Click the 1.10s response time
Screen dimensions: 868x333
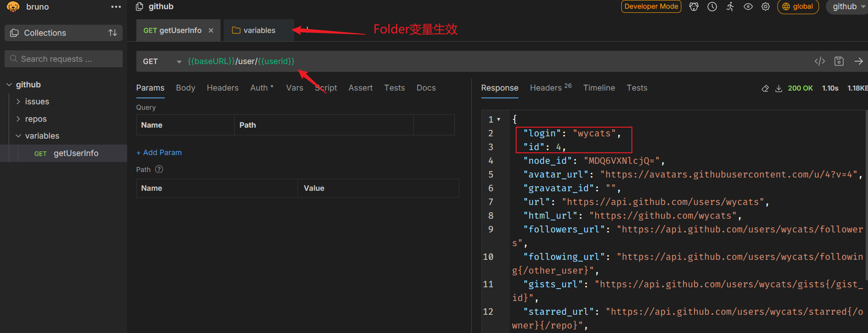point(830,88)
